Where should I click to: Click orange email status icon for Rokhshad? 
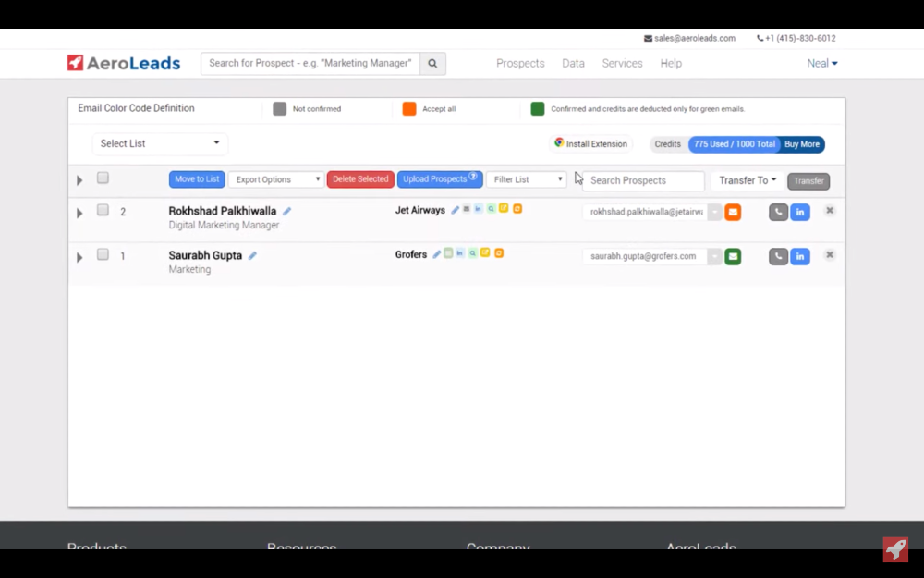[733, 213]
